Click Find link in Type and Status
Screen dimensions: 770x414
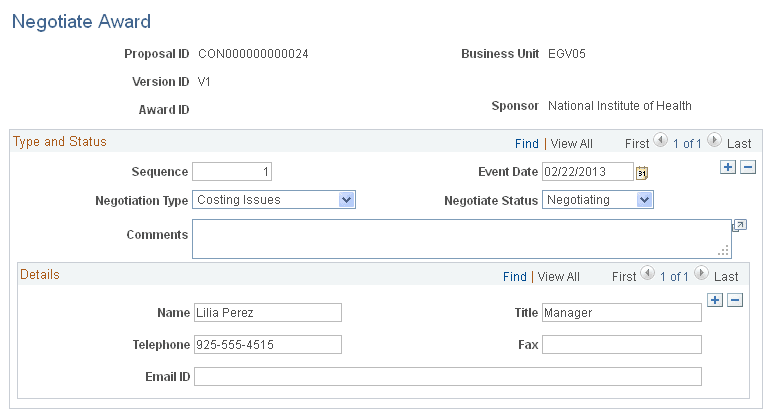pos(527,144)
